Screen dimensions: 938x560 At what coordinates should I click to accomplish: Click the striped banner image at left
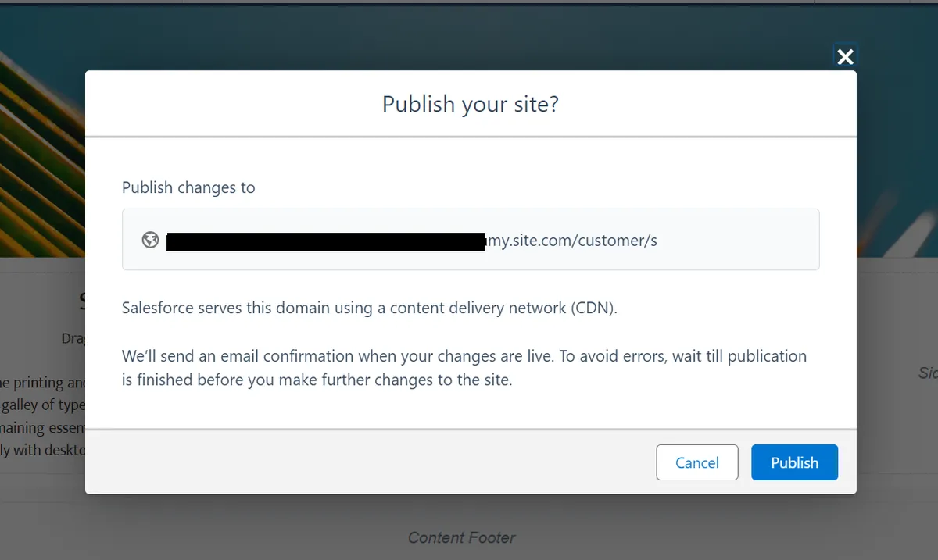click(41, 141)
